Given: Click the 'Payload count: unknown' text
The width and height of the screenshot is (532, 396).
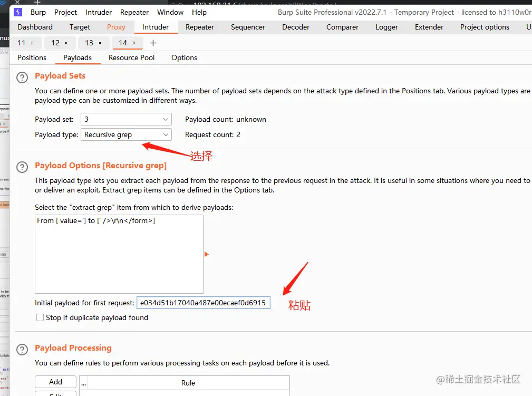Looking at the screenshot, I should (226, 120).
